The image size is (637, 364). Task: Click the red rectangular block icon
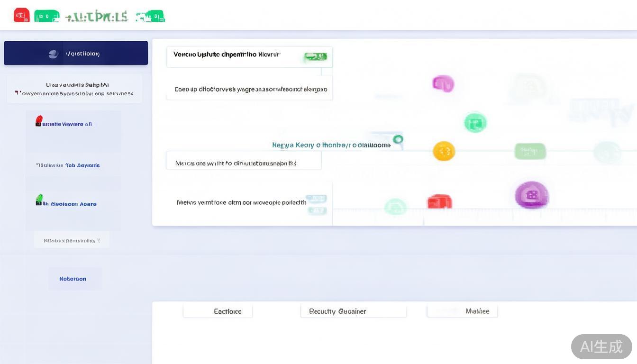(439, 201)
